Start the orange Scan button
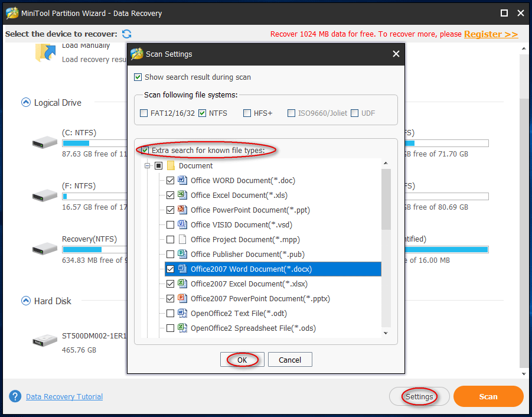532x417 pixels. (488, 396)
